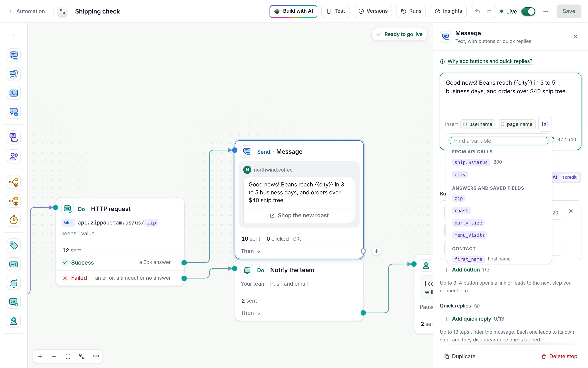Viewport: 588px width, 368px height.
Task: Click the plus after the Message step
Action: (376, 251)
